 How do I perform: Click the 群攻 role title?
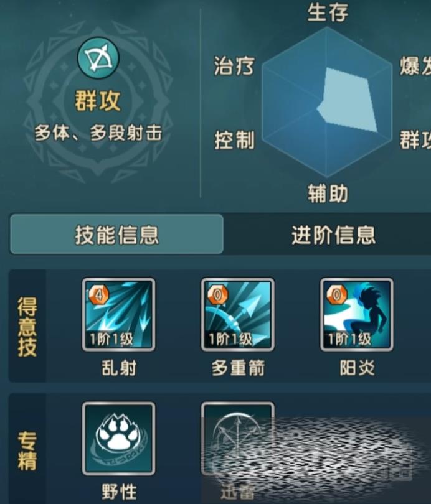click(x=98, y=101)
